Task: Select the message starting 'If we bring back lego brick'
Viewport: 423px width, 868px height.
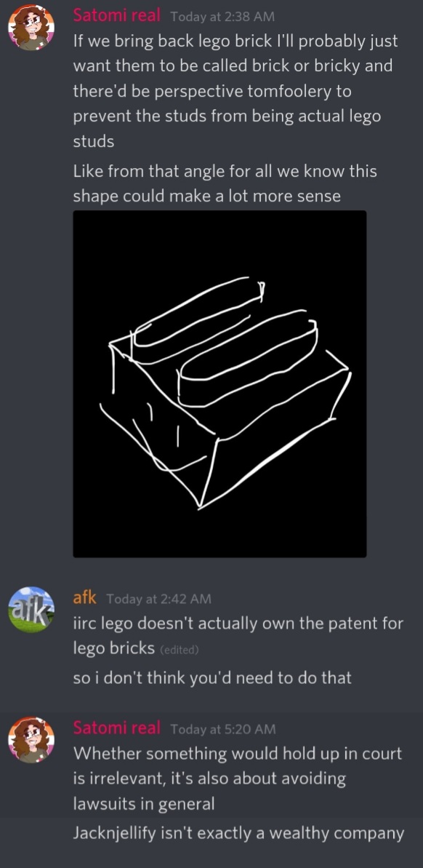Action: [235, 92]
